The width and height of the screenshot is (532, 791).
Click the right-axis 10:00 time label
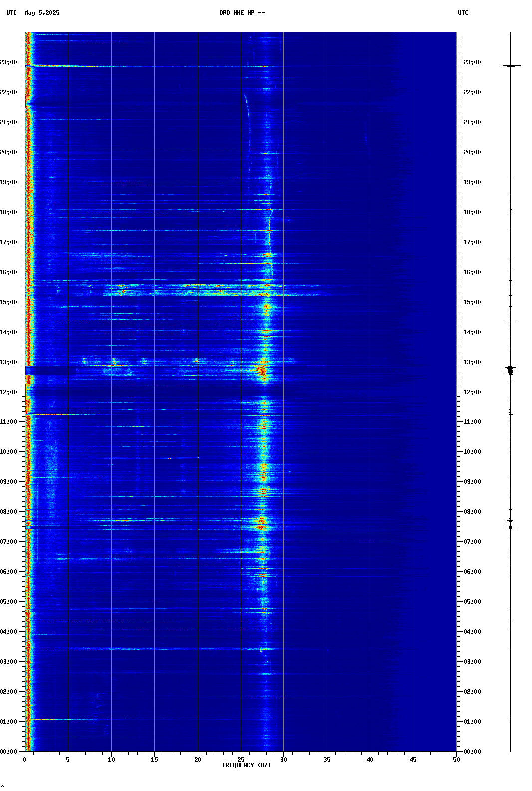(472, 452)
